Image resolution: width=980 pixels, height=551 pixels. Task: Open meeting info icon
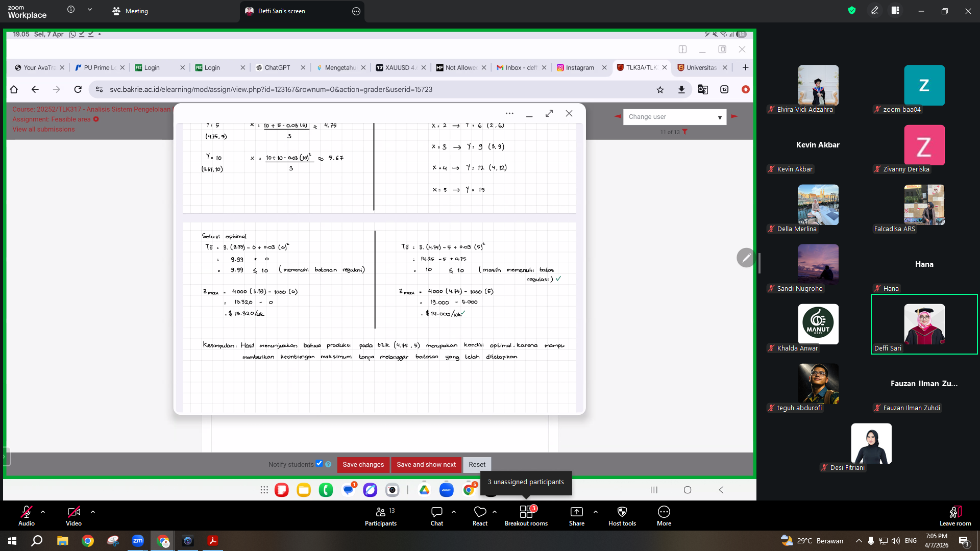coord(71,9)
